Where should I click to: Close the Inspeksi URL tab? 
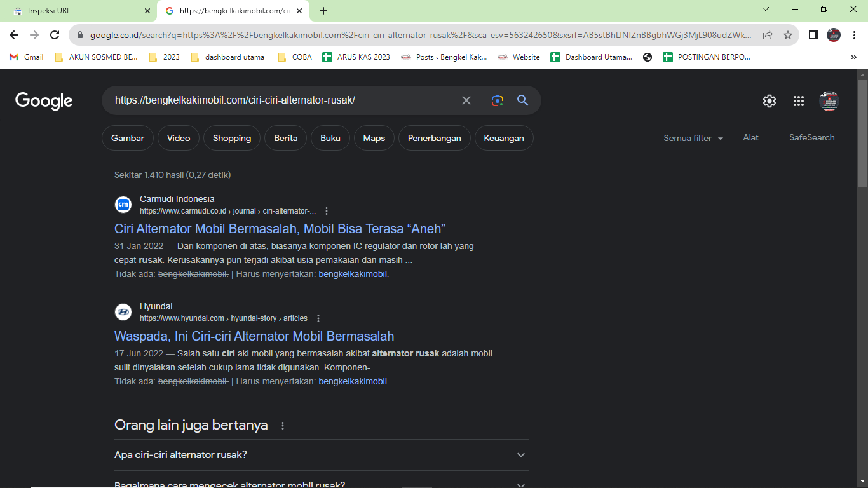(147, 11)
